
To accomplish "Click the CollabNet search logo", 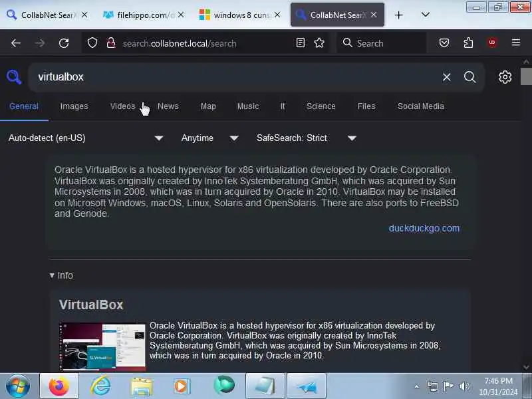I will 14,77.
